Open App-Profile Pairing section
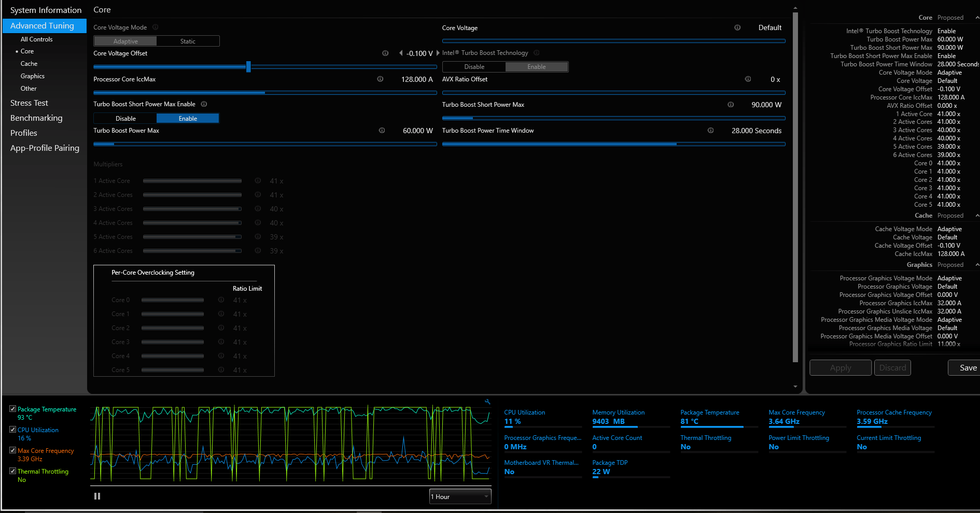Viewport: 980px width, 513px height. (45, 148)
